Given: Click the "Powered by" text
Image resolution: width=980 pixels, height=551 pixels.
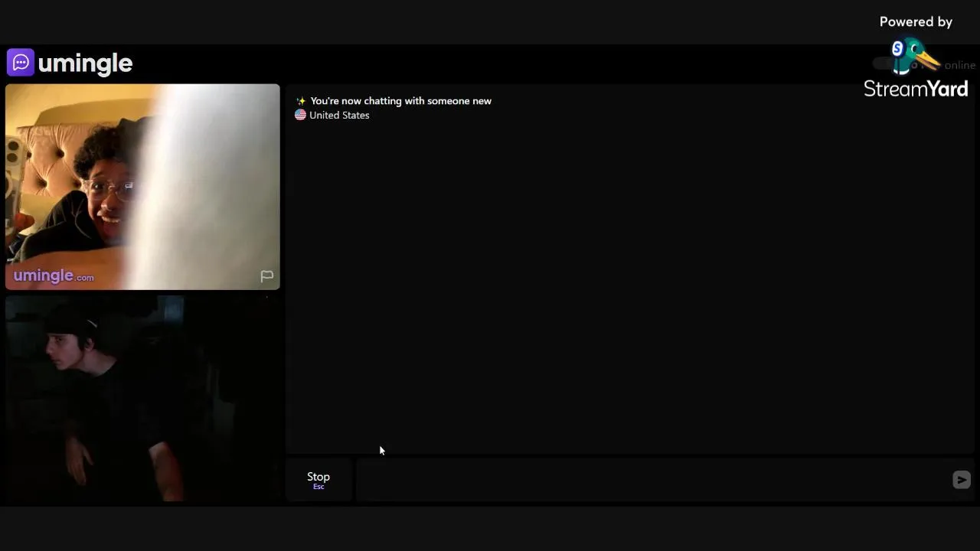Looking at the screenshot, I should (916, 22).
